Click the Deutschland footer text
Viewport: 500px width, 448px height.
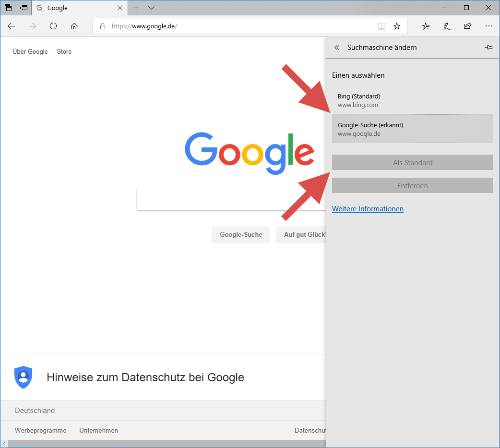point(35,411)
